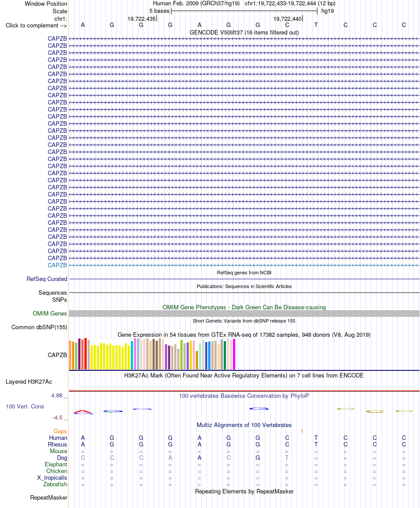Viewport: 420px width, 508px height.
Task: Click the hg19 label beside the scale bar
Action: coord(328,11)
